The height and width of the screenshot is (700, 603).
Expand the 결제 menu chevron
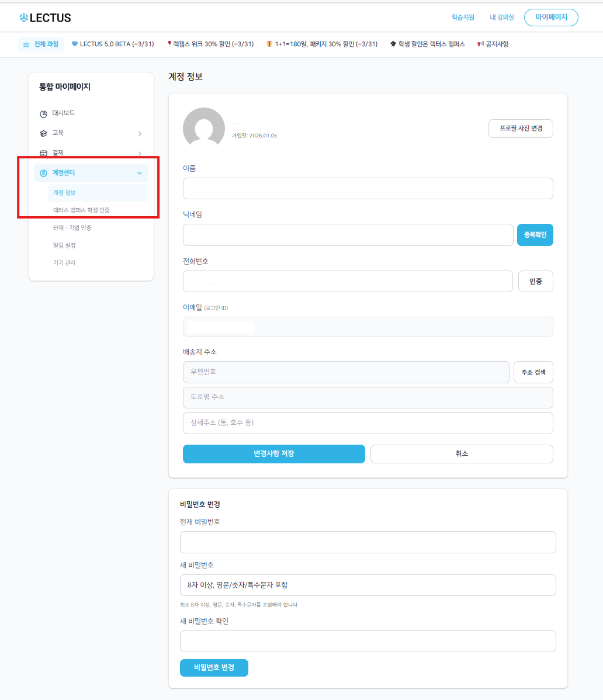[x=140, y=154]
